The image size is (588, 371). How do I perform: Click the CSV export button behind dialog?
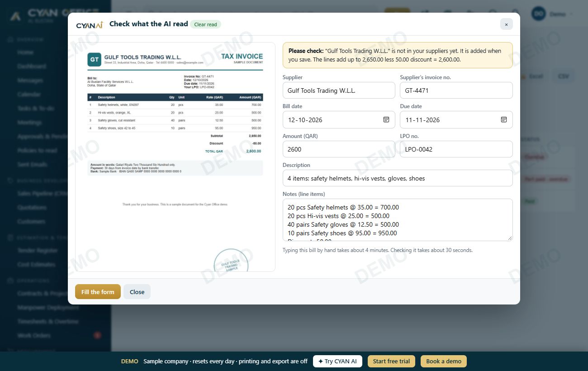click(563, 76)
